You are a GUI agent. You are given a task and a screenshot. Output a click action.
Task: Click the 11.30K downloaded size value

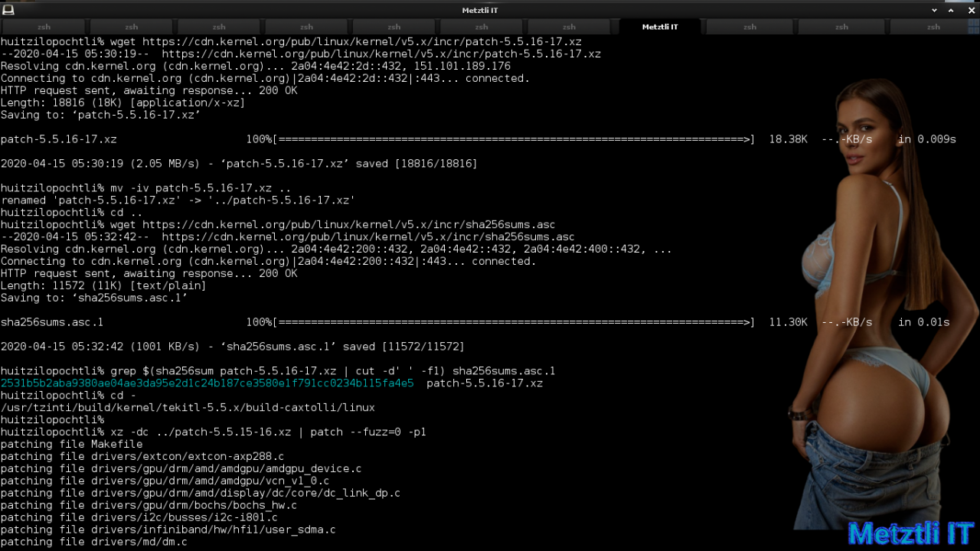tap(788, 322)
